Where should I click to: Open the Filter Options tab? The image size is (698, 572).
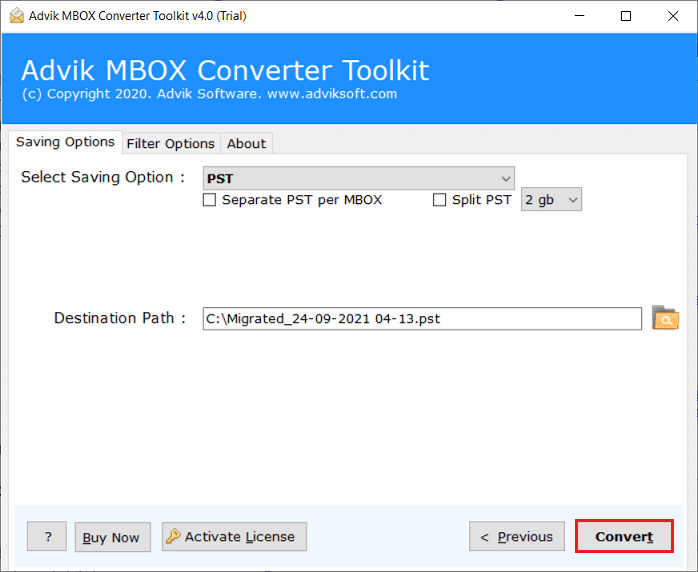tap(170, 143)
